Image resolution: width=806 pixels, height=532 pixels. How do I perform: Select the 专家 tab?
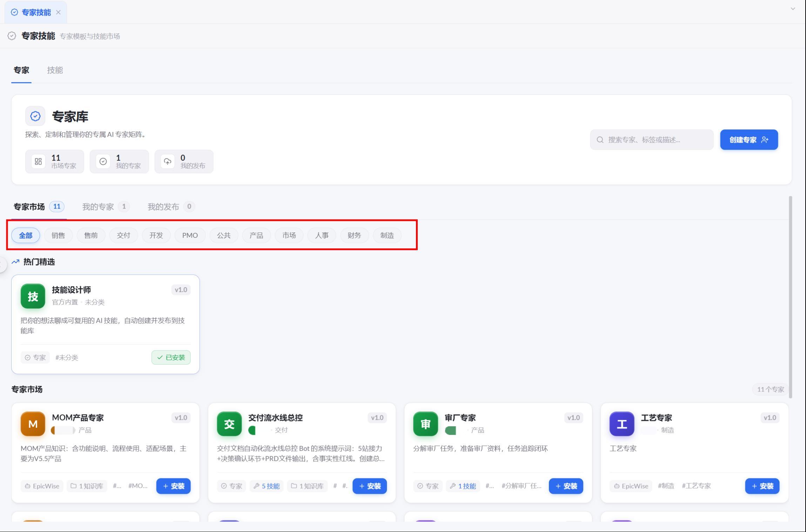[x=21, y=70]
